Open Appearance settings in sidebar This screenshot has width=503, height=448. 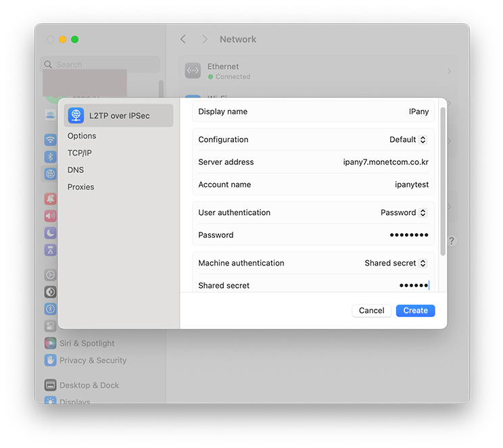50,292
